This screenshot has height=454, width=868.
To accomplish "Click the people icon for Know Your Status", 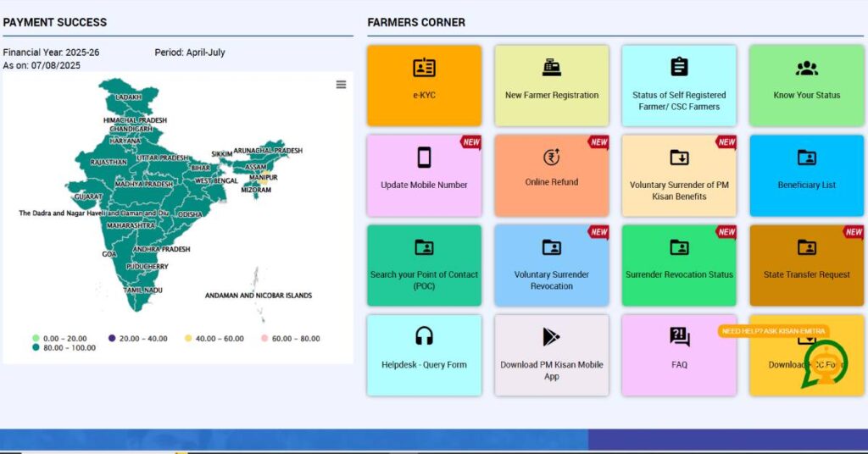I will [x=807, y=68].
